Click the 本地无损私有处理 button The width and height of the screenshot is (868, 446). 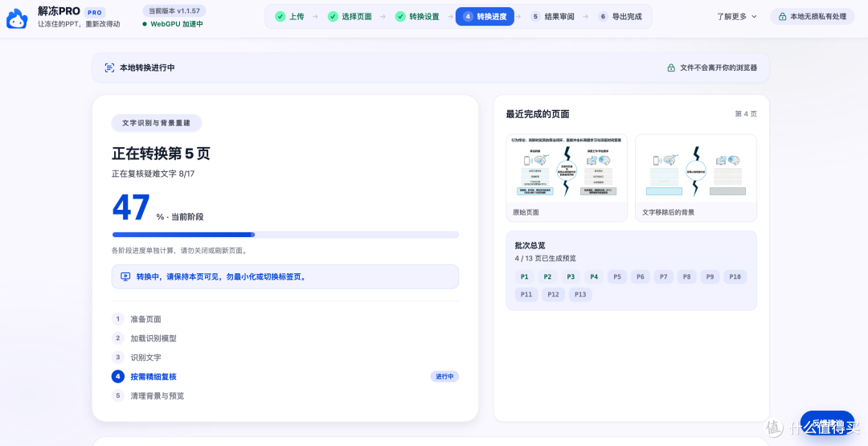pos(812,17)
